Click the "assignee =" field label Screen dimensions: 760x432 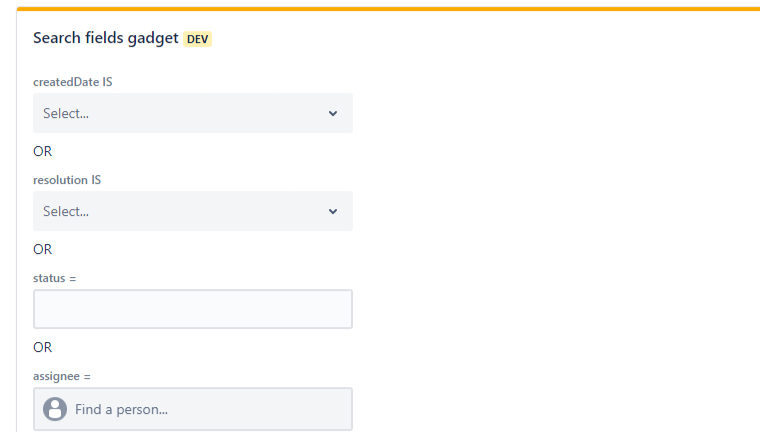(x=62, y=376)
